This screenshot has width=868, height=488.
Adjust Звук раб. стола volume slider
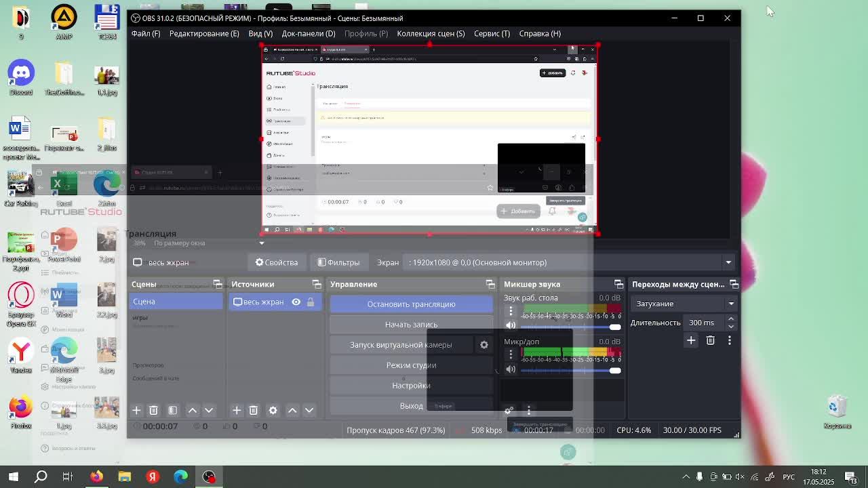point(570,327)
